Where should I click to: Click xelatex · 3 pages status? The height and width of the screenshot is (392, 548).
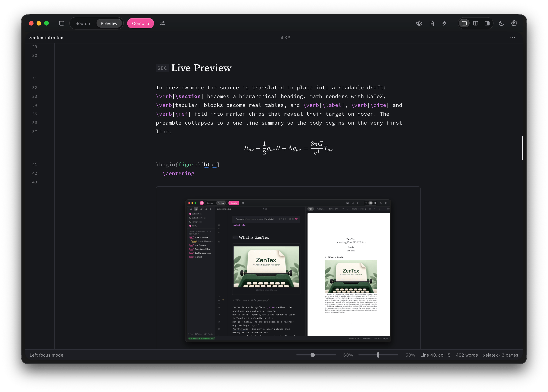click(x=500, y=355)
